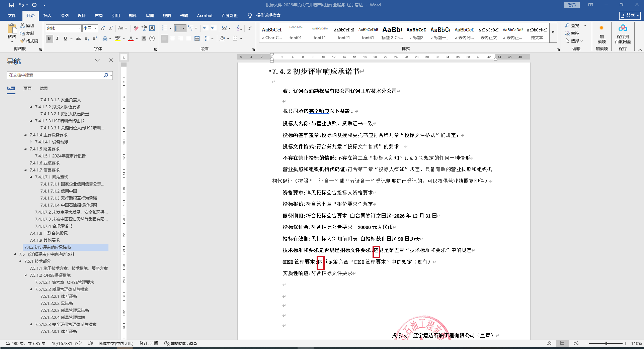Click the Add-ins button
This screenshot has height=349, width=644.
[601, 34]
